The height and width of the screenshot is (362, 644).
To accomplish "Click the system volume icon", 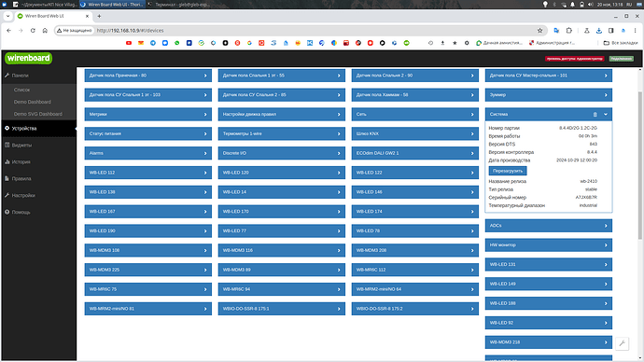I will tap(590, 5).
